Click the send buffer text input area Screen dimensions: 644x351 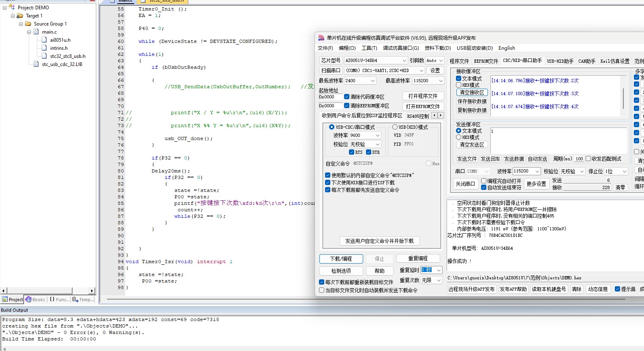coord(558,140)
